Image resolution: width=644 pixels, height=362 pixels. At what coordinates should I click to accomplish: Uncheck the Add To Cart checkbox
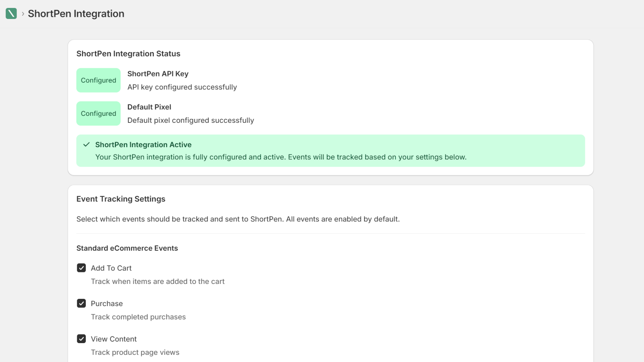point(81,268)
